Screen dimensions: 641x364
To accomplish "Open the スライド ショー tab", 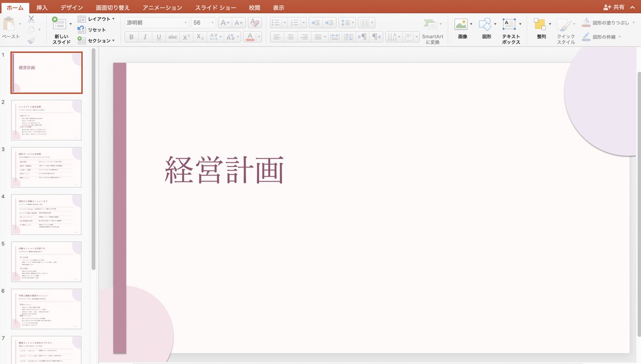I will click(x=216, y=7).
